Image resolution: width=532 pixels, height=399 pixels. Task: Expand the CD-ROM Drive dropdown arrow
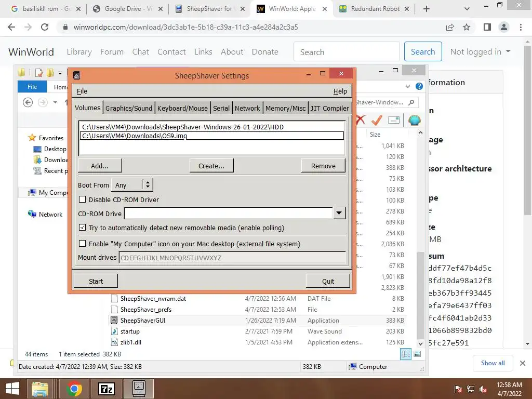pos(339,213)
